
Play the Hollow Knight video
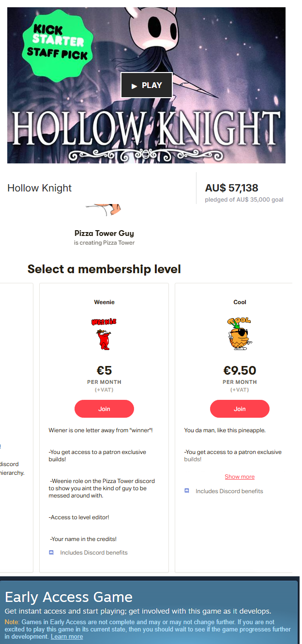[x=146, y=85]
